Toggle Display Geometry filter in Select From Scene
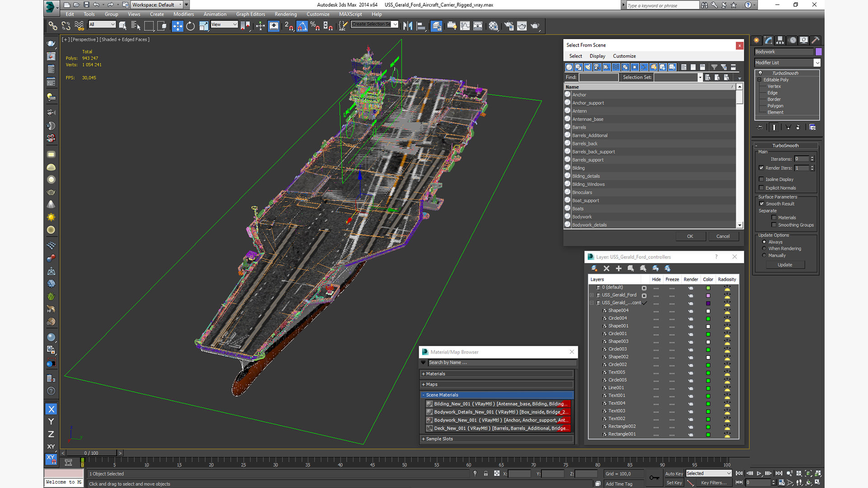Screen dimensions: 868x488 pyautogui.click(x=569, y=67)
